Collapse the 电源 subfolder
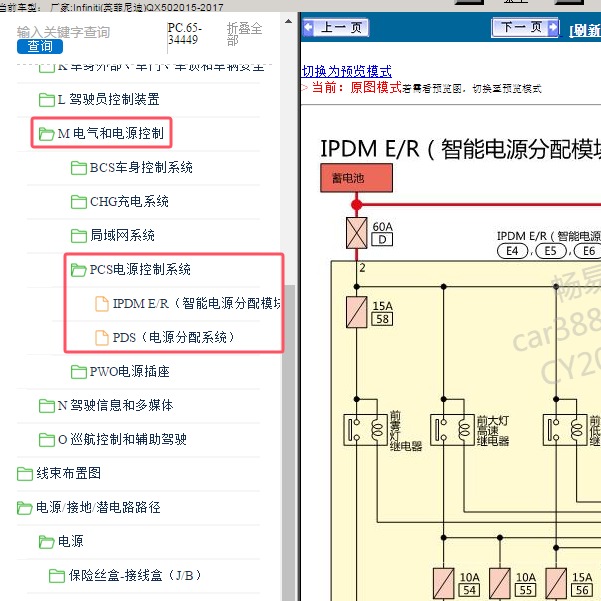The height and width of the screenshot is (601, 601). coord(71,541)
